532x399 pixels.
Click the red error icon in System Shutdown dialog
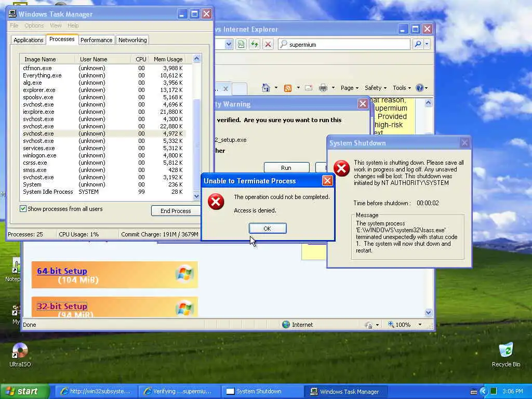(x=341, y=168)
